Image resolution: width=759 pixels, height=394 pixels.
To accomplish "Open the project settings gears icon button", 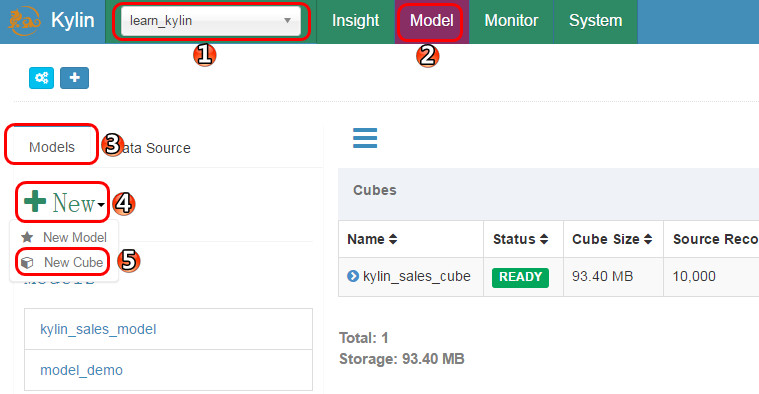I will point(41,78).
